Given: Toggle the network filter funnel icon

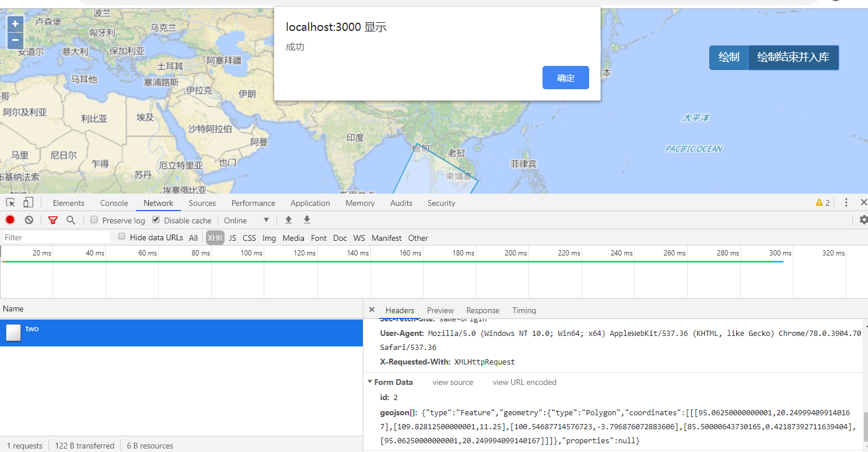Looking at the screenshot, I should tap(53, 220).
